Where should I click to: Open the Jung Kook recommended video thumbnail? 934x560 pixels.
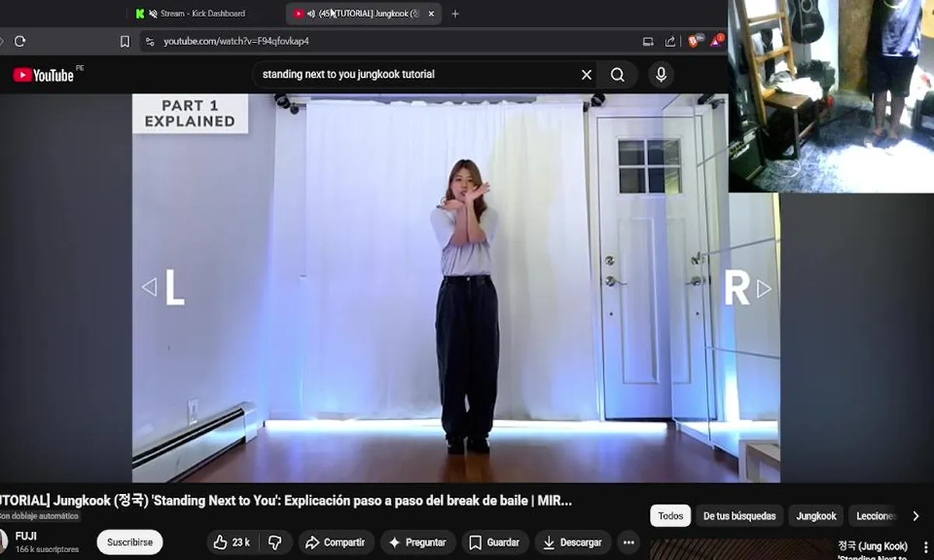click(740, 549)
